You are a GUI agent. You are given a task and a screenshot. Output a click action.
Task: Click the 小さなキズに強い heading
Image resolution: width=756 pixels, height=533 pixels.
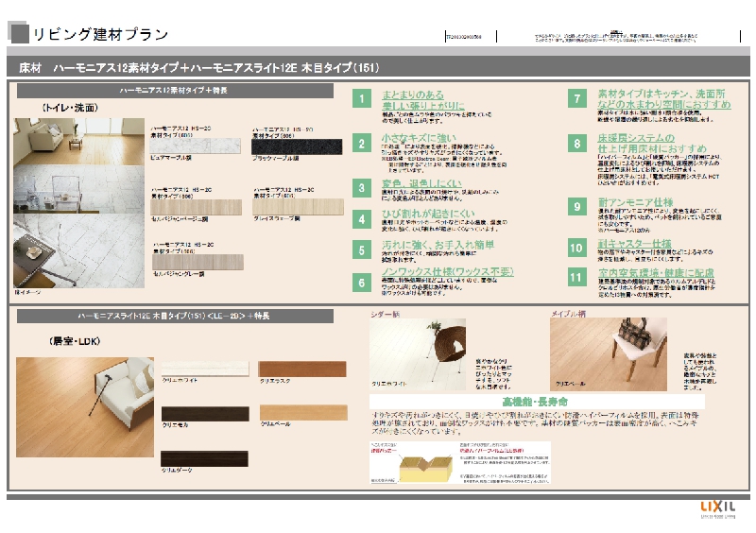419,138
